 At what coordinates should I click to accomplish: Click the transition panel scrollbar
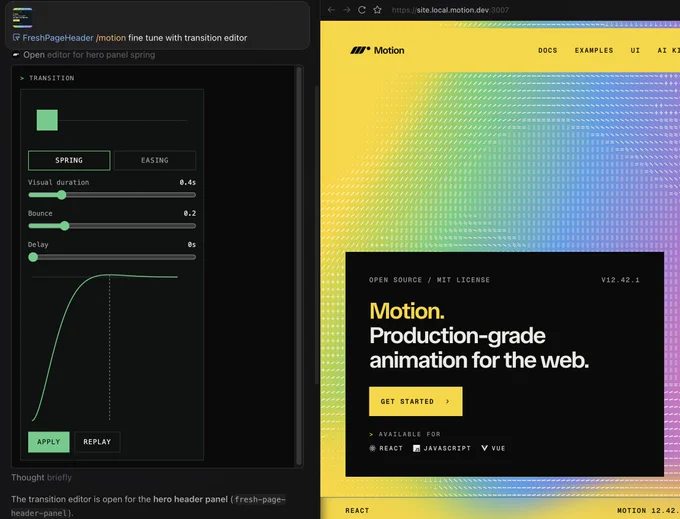pyautogui.click(x=299, y=265)
